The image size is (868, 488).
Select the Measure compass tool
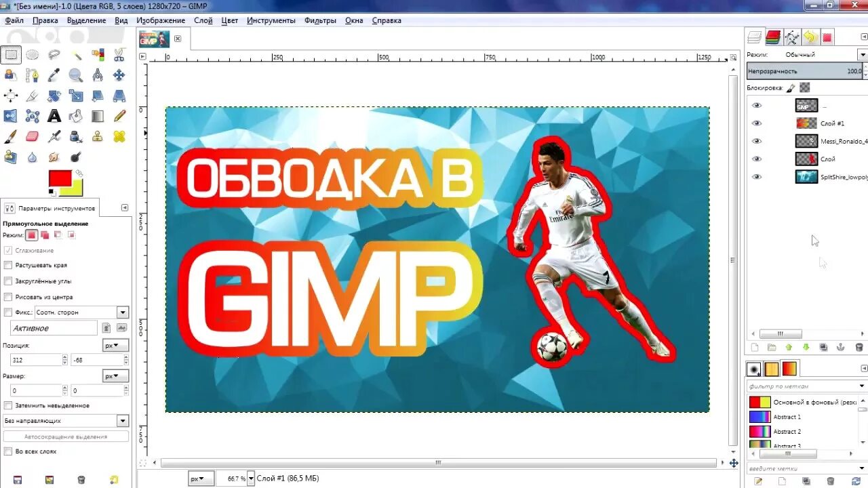[98, 75]
